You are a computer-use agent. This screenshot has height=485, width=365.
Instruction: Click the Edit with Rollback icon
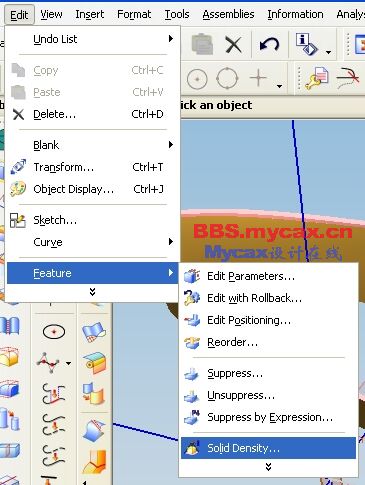pyautogui.click(x=192, y=298)
